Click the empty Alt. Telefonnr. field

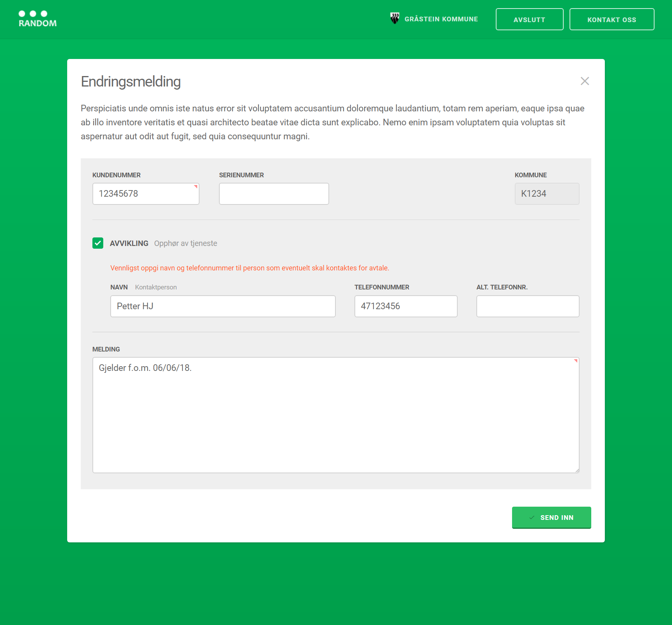528,306
